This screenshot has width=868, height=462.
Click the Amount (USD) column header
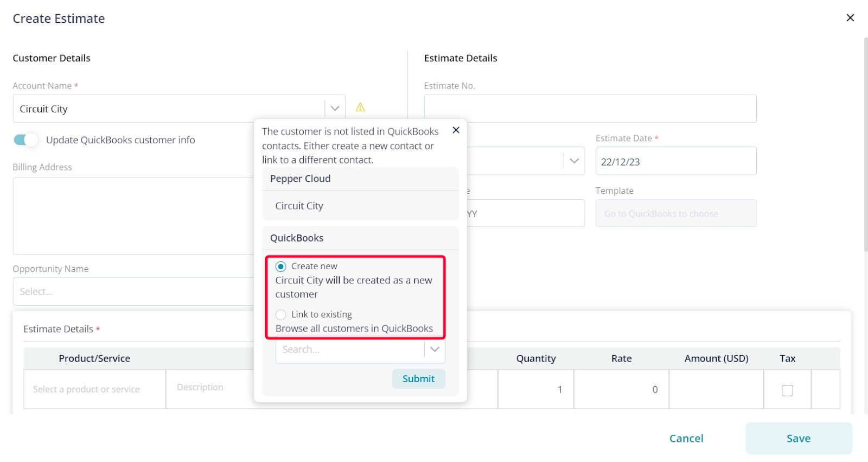click(716, 358)
